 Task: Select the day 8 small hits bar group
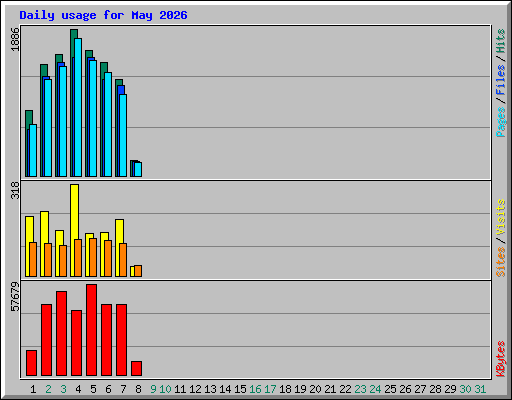[136, 168]
